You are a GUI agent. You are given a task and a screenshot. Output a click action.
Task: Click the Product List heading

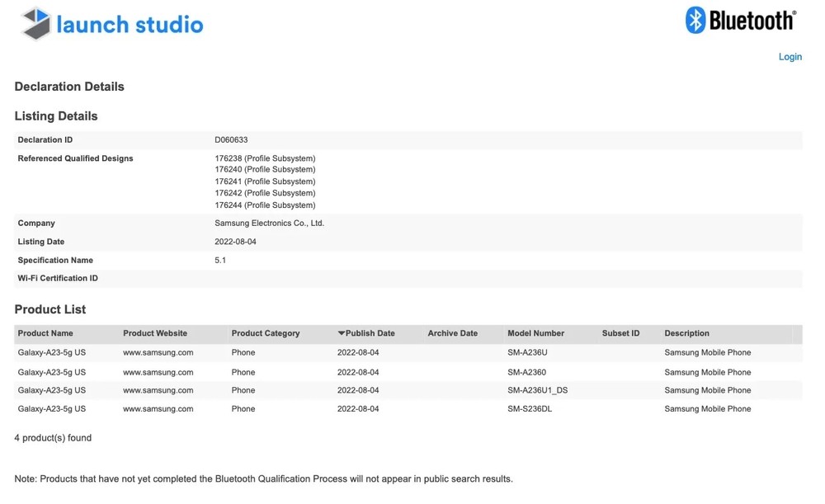tap(50, 309)
